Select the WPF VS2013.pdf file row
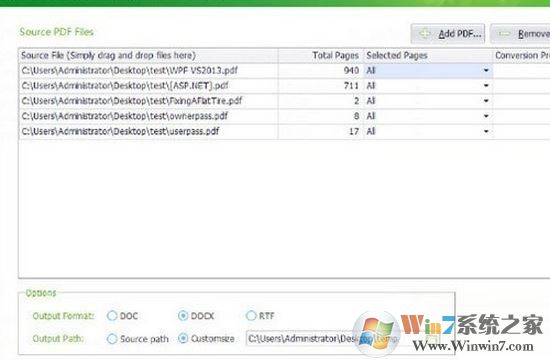Viewport: 550px width, 360px height. pyautogui.click(x=284, y=71)
